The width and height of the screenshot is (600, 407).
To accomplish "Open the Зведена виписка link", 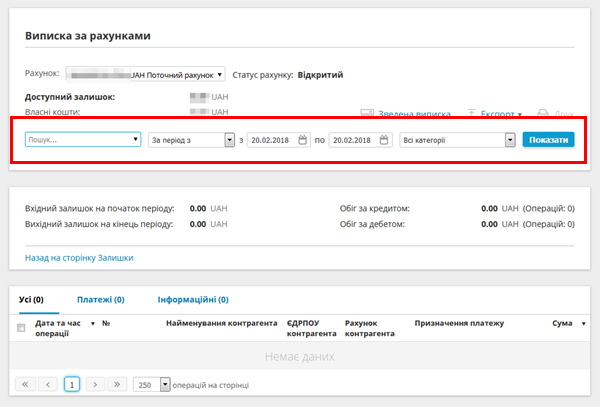I will point(414,114).
